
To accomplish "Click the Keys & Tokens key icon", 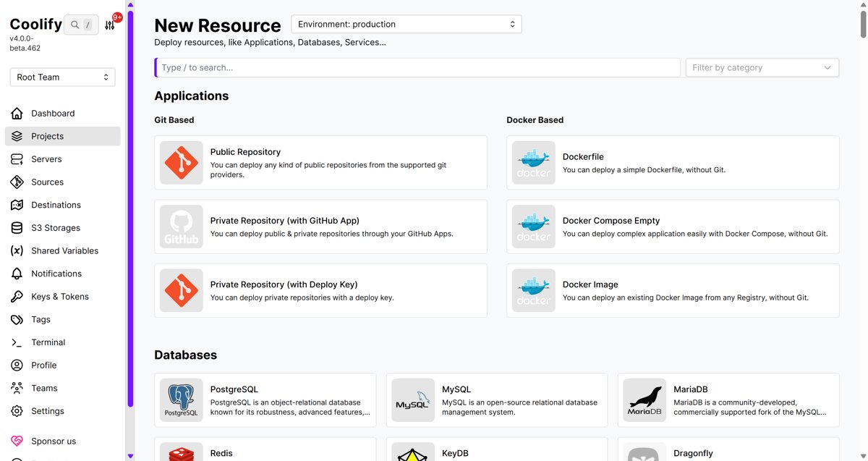I will click(x=17, y=297).
